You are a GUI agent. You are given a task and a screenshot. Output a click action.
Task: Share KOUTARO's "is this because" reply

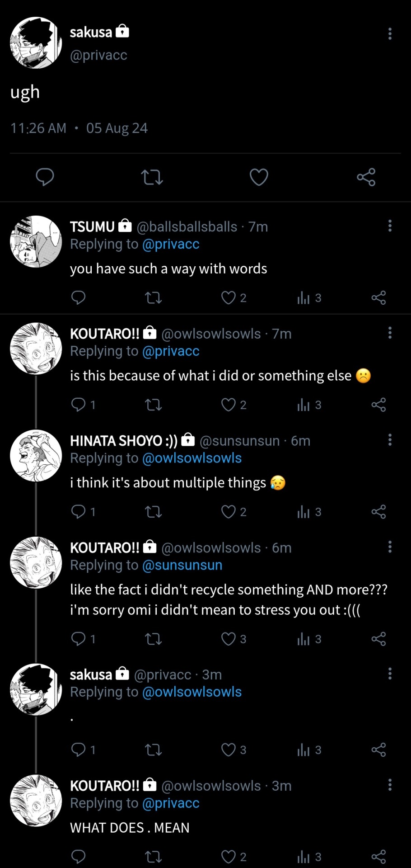coord(378,405)
